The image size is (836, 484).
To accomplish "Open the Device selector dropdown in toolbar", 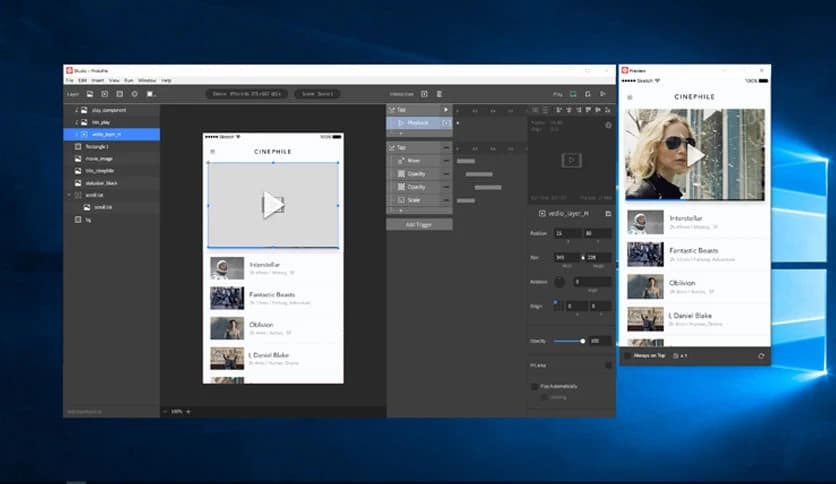I will coord(247,94).
